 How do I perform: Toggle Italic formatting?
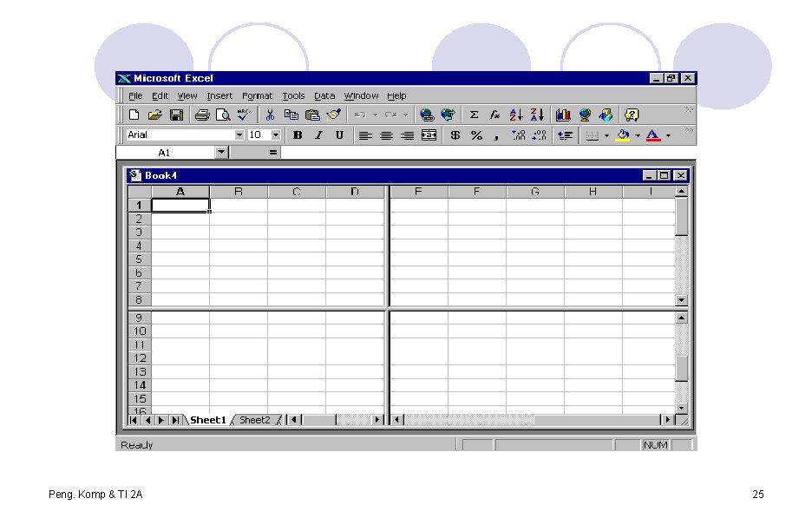point(318,135)
